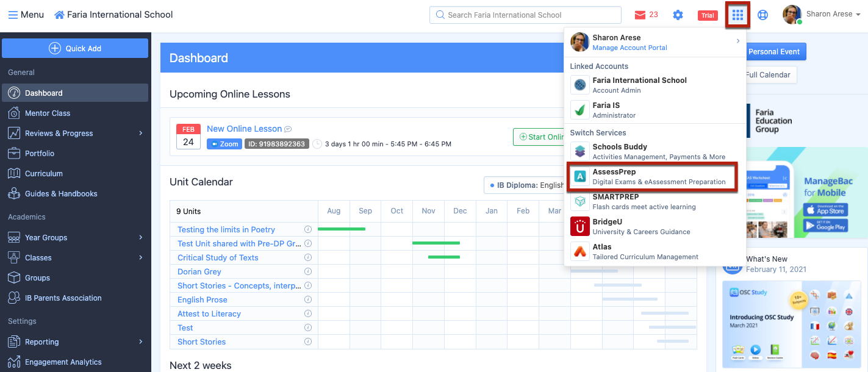
Task: Click the Mentor Class icon
Action: coord(14,113)
